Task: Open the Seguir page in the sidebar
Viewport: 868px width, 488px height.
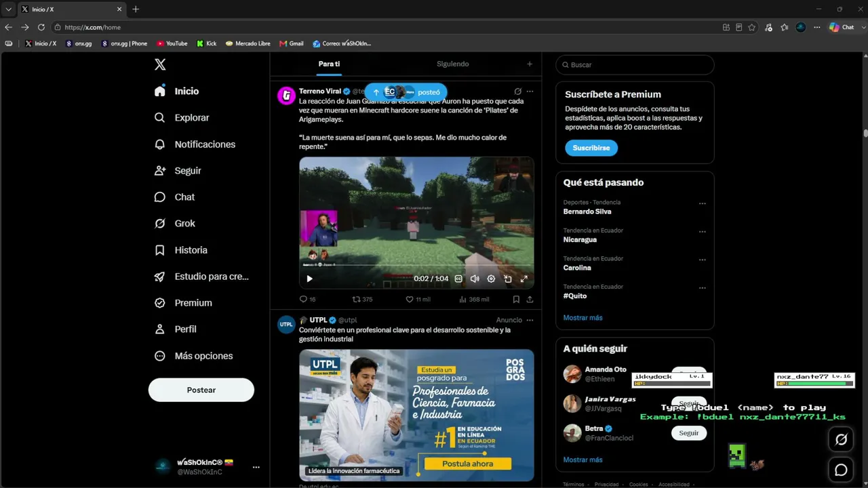Action: coord(178,171)
